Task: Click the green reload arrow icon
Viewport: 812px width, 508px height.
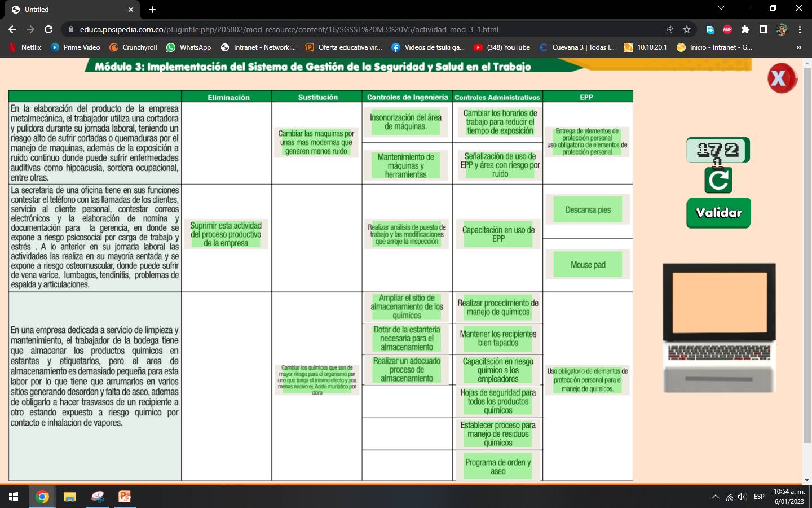Action: coord(718,180)
